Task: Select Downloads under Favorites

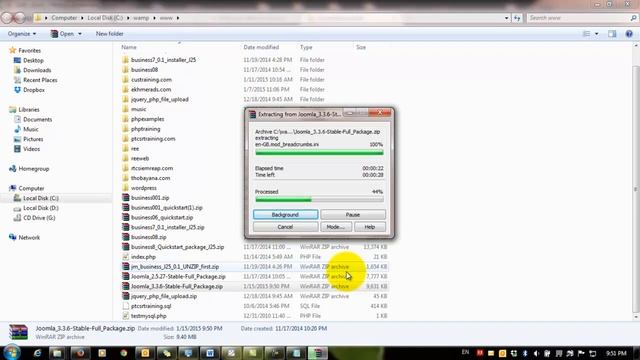Action: point(37,70)
